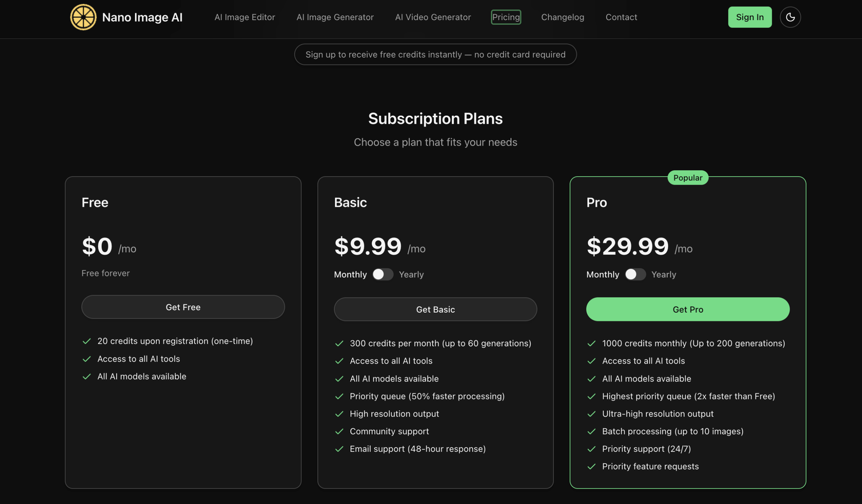Open AI Video Generator page
This screenshot has height=504, width=862.
(433, 17)
